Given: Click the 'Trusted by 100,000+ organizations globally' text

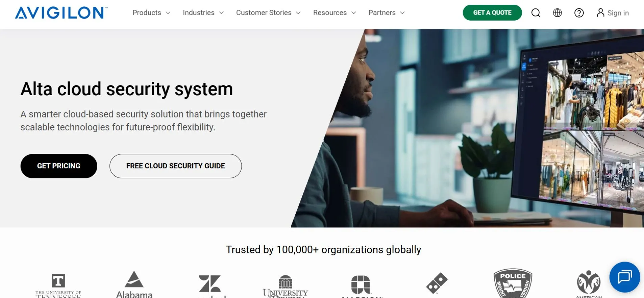Looking at the screenshot, I should 323,250.
